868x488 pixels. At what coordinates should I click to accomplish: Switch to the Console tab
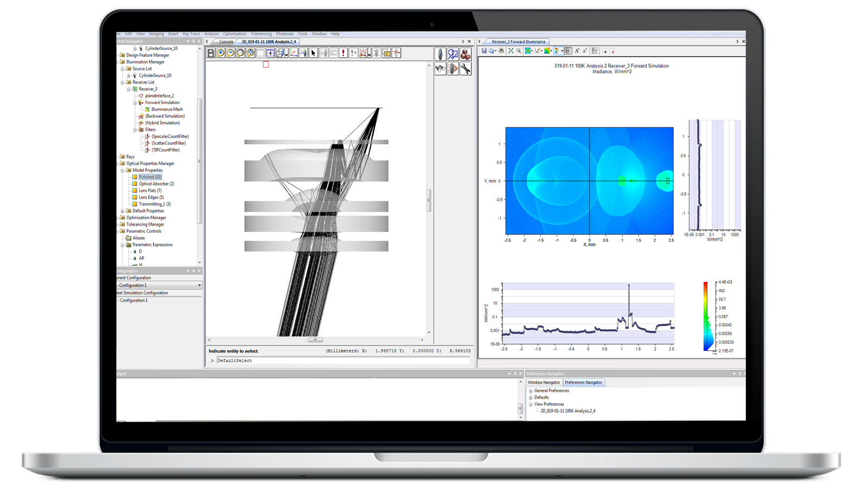pos(226,41)
